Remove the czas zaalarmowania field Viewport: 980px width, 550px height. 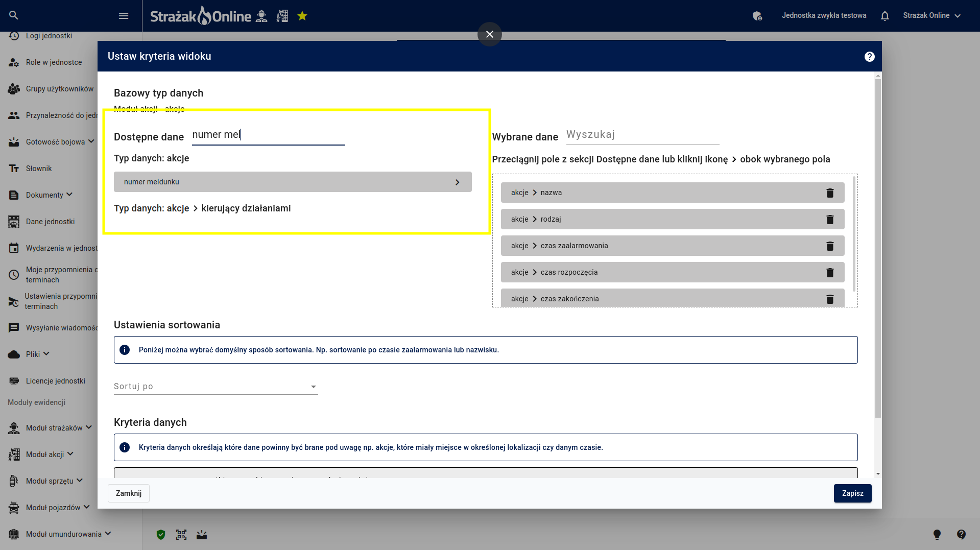click(x=830, y=246)
